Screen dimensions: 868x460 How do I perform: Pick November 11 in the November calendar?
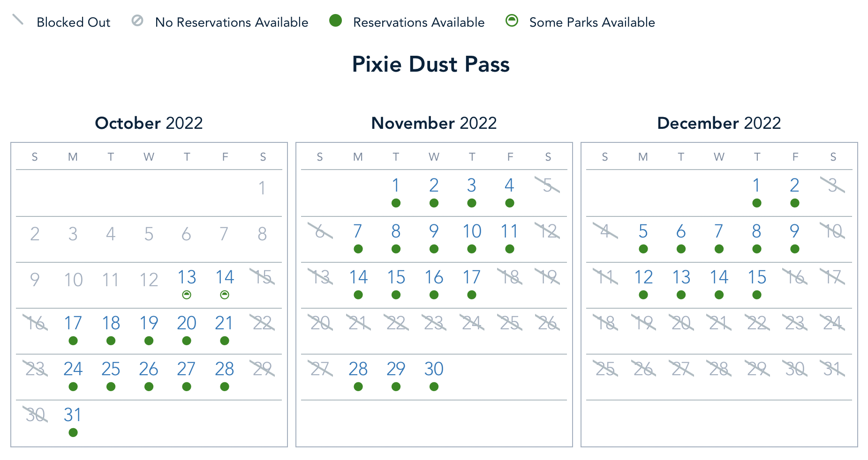(509, 231)
